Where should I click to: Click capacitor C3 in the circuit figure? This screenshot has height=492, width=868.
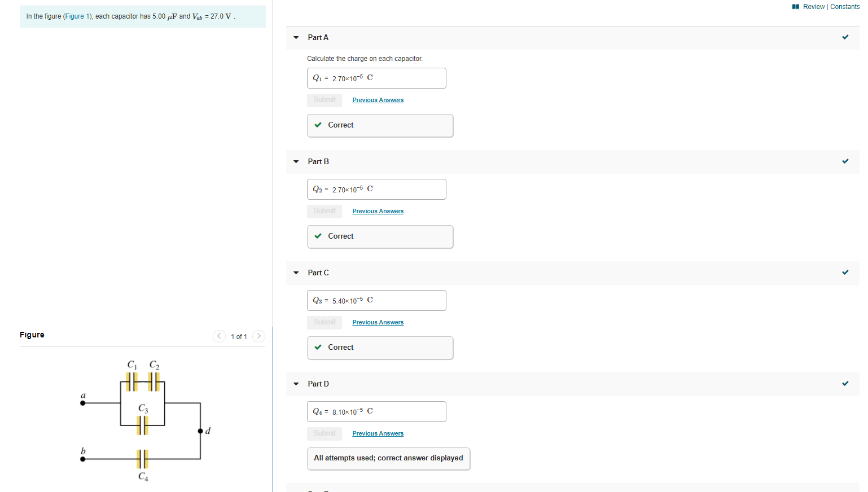141,425
